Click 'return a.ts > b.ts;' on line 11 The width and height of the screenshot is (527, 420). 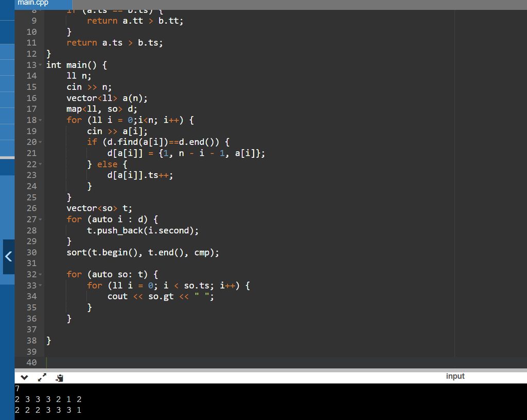115,43
